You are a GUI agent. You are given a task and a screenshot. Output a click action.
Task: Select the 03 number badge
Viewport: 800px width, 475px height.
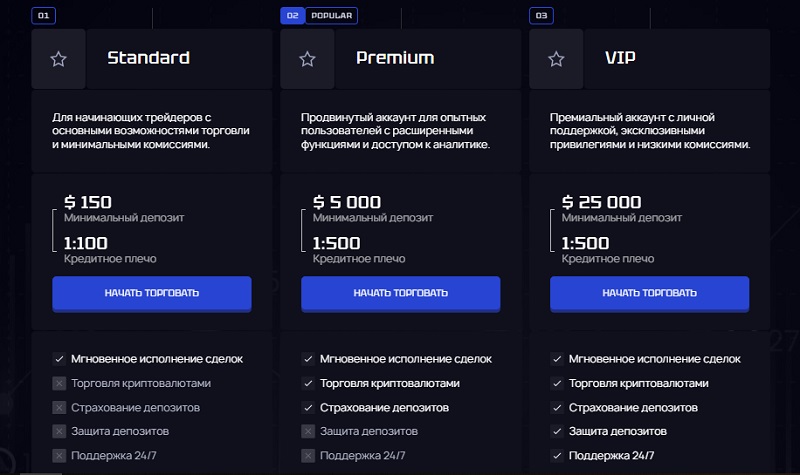(x=541, y=15)
